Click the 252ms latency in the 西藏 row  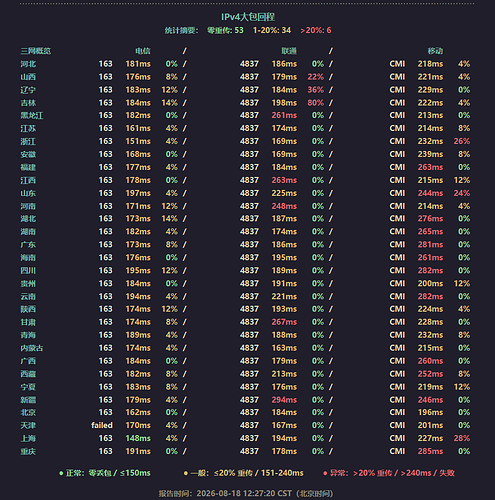coord(430,374)
